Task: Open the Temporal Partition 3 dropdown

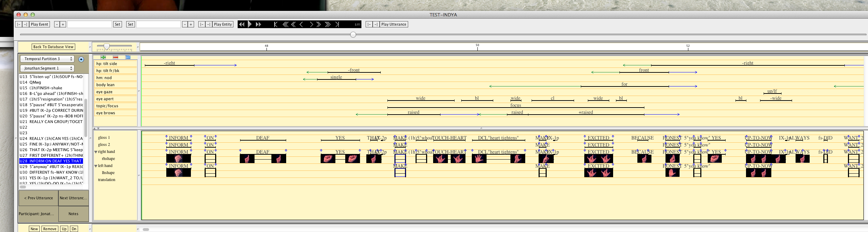Action: (47, 59)
